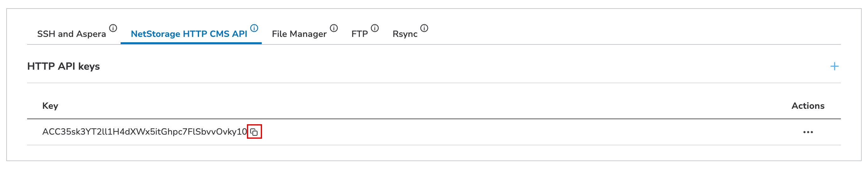Show info for SSH and Aspera
Viewport: 868px width, 169px height.
click(x=113, y=28)
